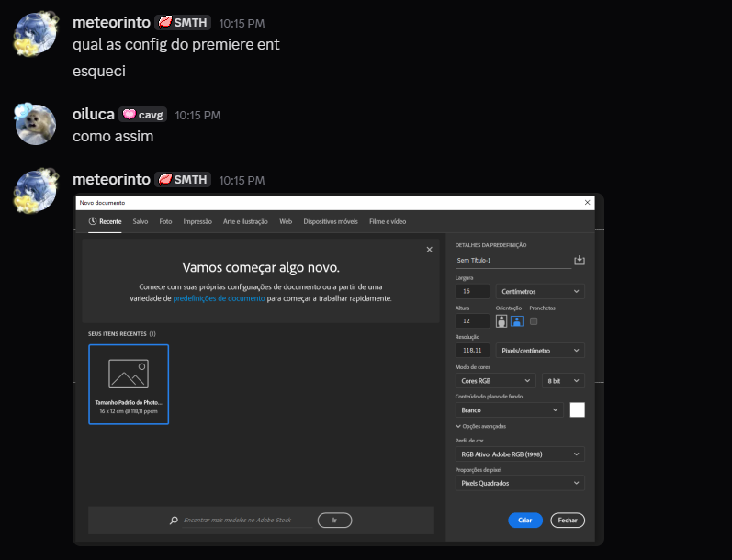Dismiss the 'Vamos começar algo novo' banner
The width and height of the screenshot is (732, 560).
tap(430, 250)
